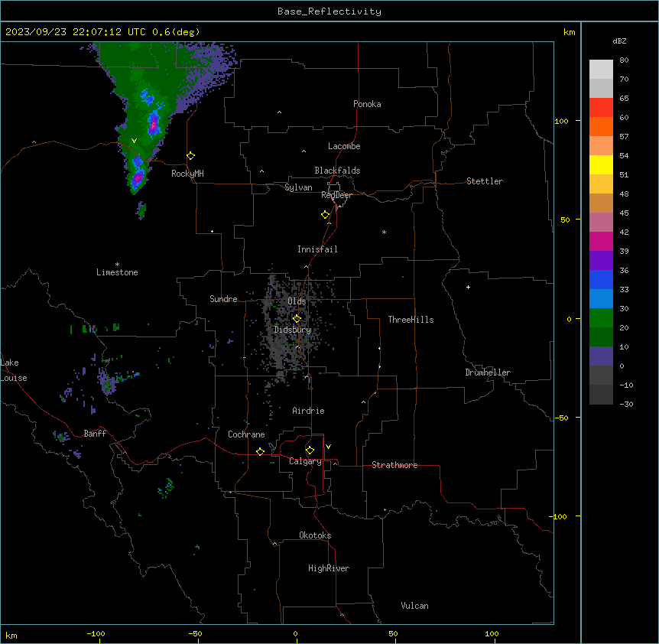
Task: Click the Drumheller label
Action: click(488, 372)
